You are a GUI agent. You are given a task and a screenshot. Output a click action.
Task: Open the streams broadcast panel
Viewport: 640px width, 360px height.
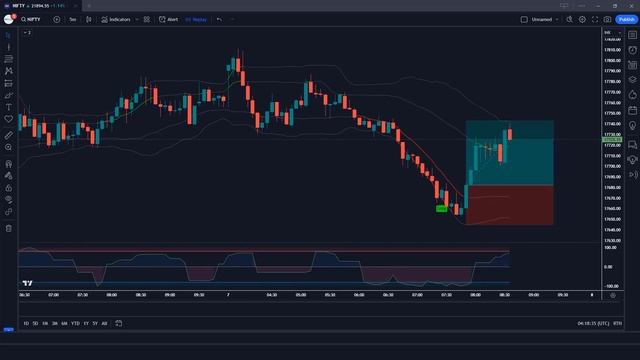pyautogui.click(x=632, y=175)
